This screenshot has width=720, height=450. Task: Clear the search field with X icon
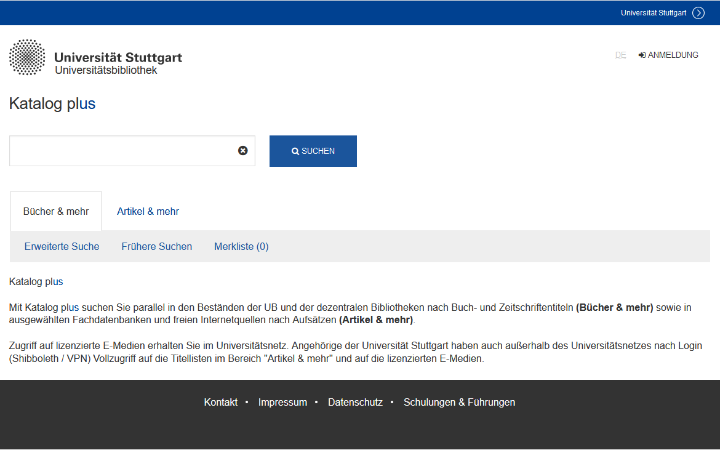[243, 151]
